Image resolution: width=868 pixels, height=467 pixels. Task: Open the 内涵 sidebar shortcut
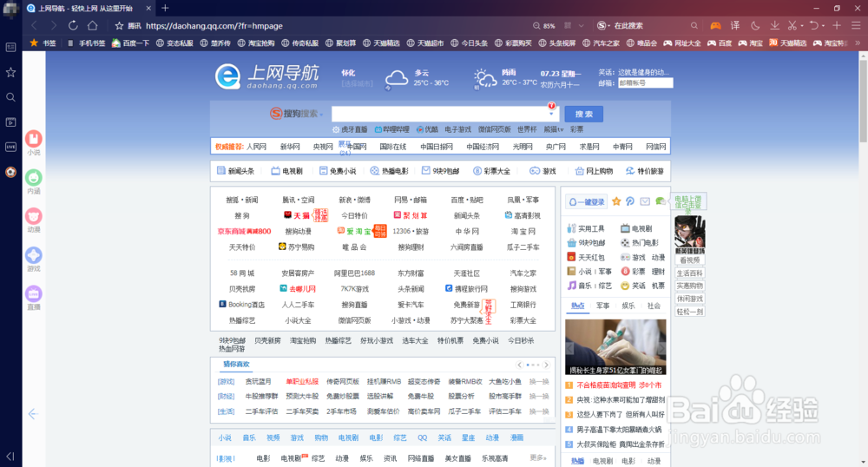click(34, 181)
